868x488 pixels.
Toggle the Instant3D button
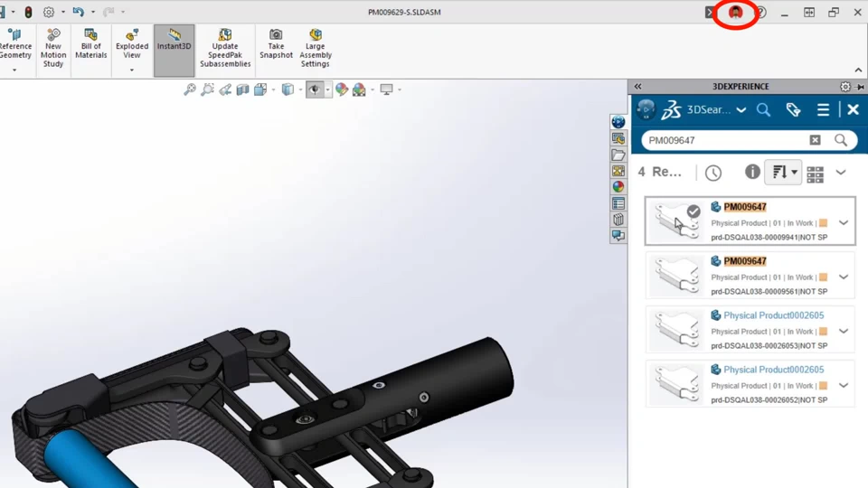pos(174,50)
